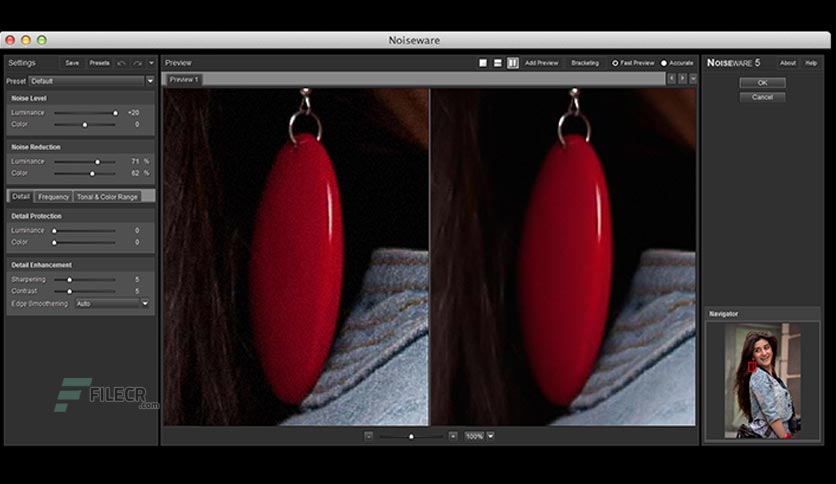Image resolution: width=836 pixels, height=484 pixels.
Task: Click Noise Reduction Color value 62
Action: pyautogui.click(x=135, y=173)
